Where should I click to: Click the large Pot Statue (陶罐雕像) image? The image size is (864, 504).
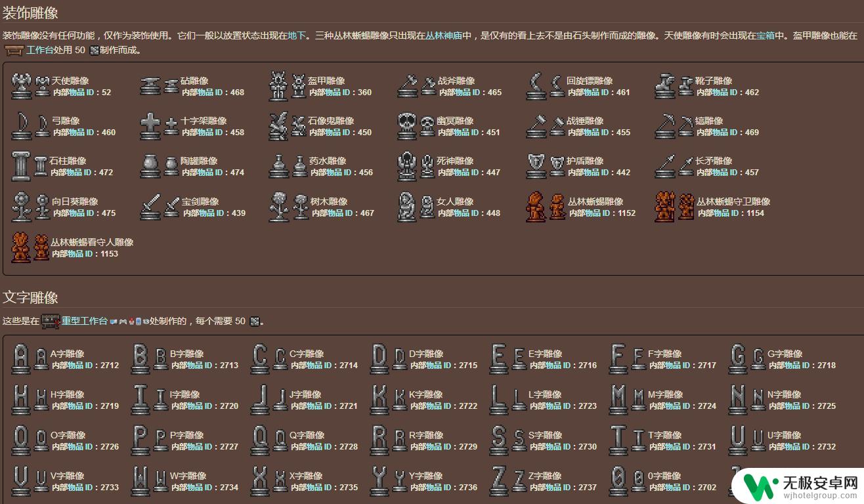coord(150,166)
